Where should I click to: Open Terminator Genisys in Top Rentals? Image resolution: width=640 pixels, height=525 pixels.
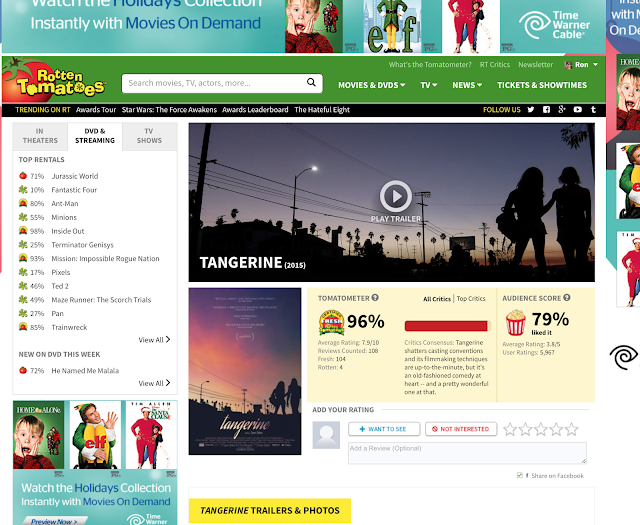click(82, 245)
